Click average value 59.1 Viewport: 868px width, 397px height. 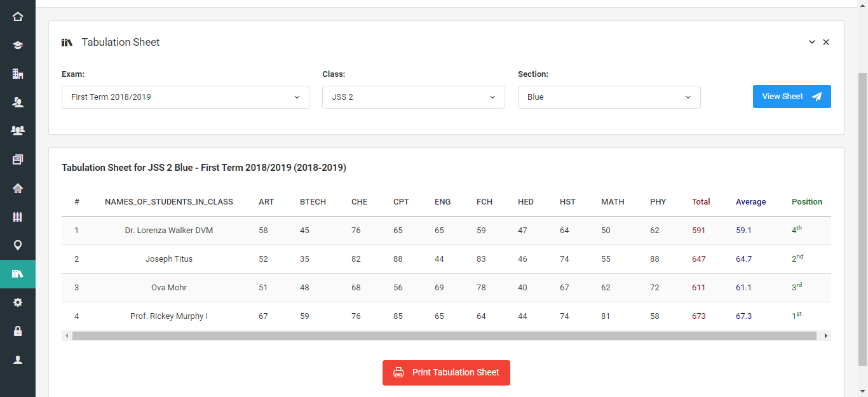click(744, 231)
